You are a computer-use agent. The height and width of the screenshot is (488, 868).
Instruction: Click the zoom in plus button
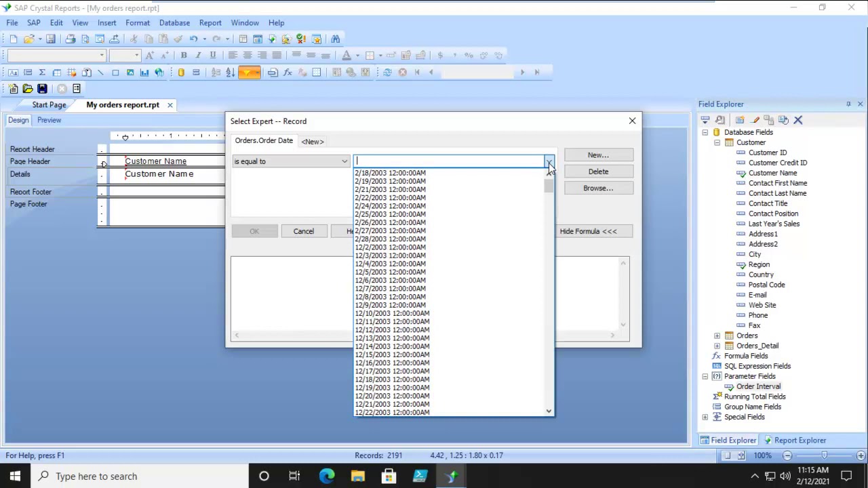[861, 455]
